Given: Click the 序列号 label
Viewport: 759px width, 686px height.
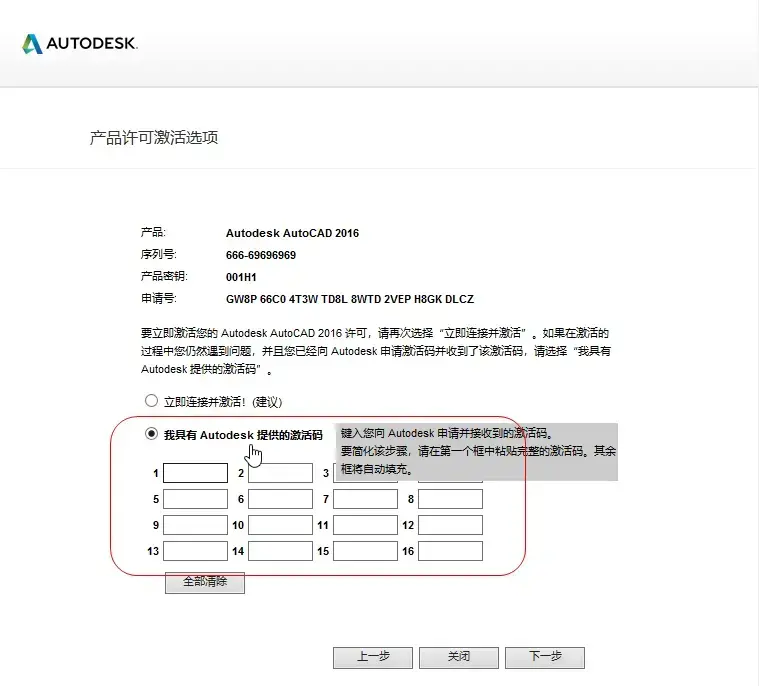Looking at the screenshot, I should point(159,254).
